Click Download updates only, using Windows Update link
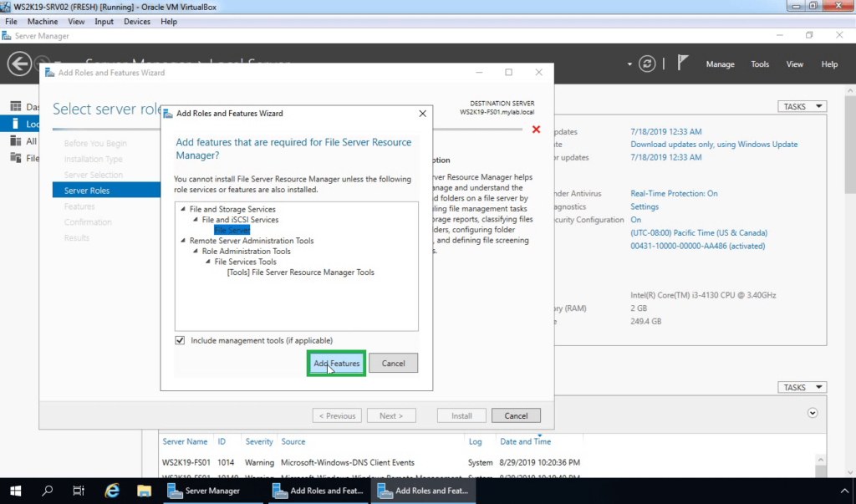The image size is (856, 504). click(714, 144)
